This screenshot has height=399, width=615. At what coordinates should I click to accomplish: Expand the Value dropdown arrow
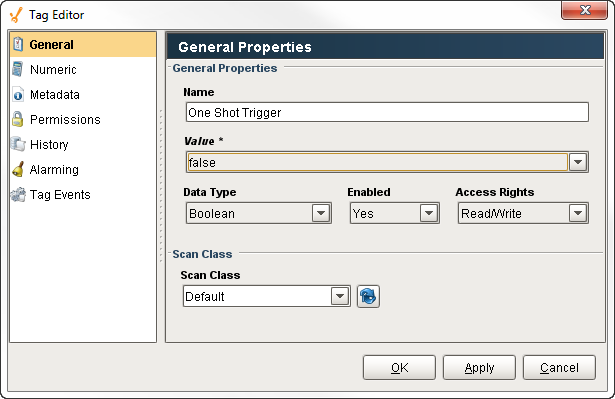(x=578, y=162)
